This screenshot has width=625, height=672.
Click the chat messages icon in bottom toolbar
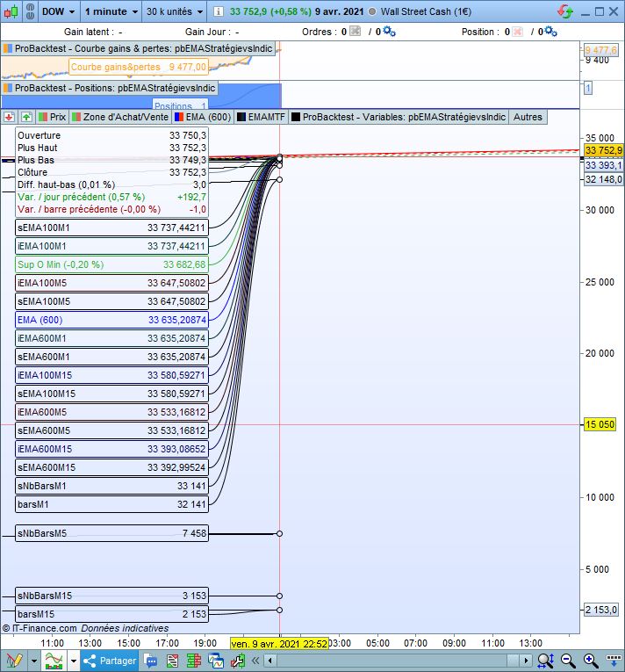click(150, 661)
